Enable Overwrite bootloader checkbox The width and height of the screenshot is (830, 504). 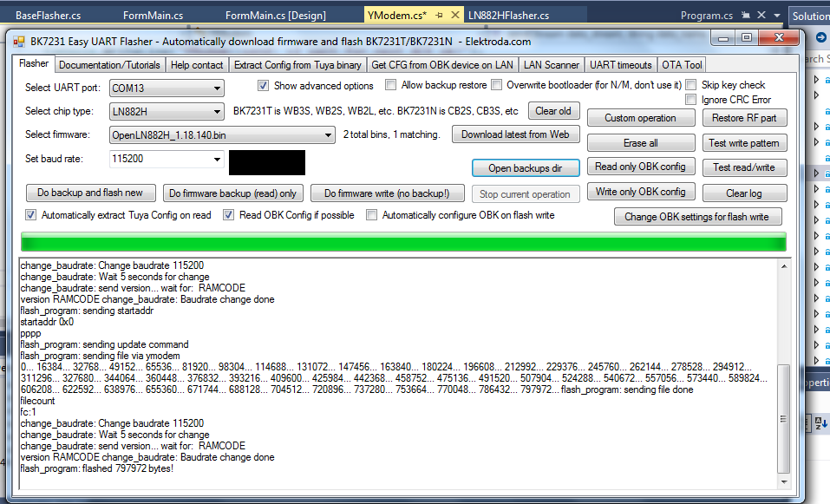[496, 85]
